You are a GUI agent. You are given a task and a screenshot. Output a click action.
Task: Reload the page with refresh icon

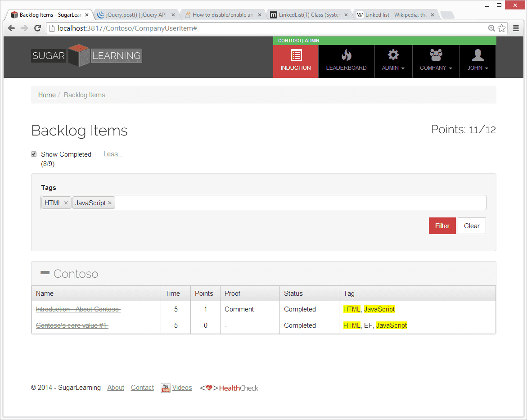coord(38,28)
